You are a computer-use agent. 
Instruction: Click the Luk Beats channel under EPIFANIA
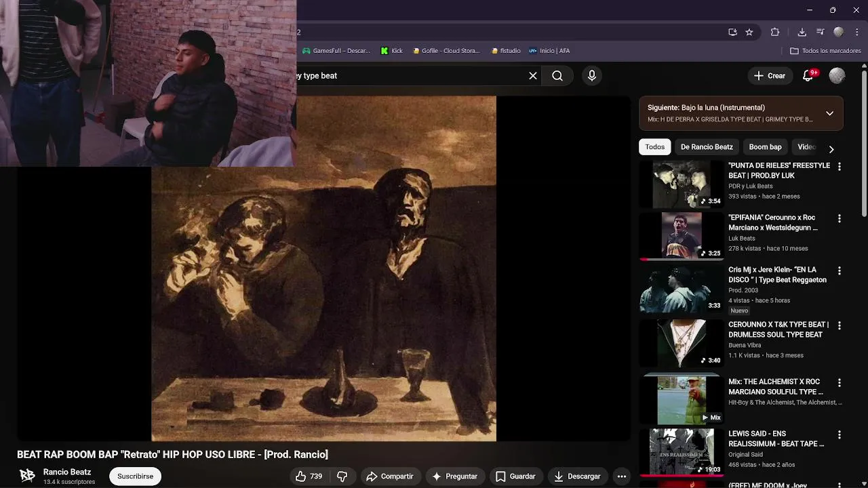(742, 239)
